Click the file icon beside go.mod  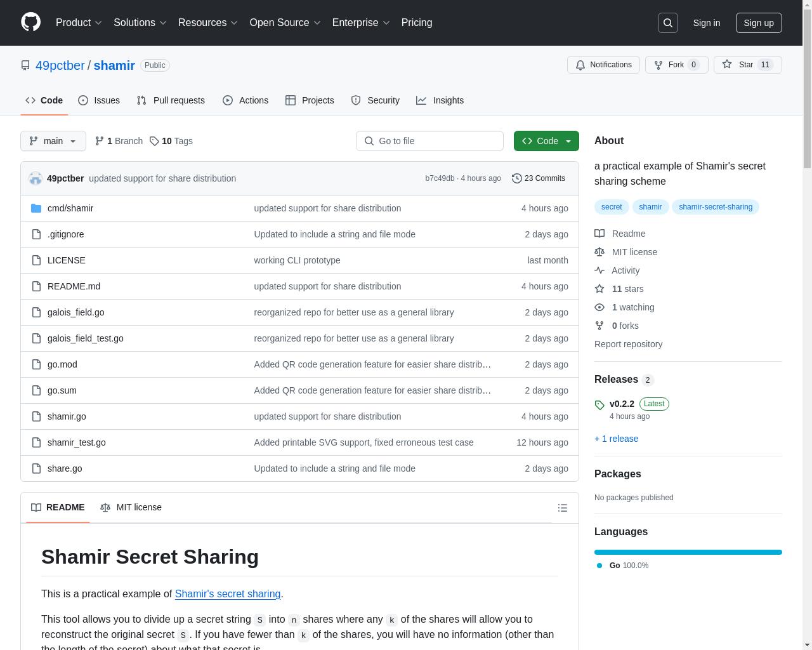point(36,364)
